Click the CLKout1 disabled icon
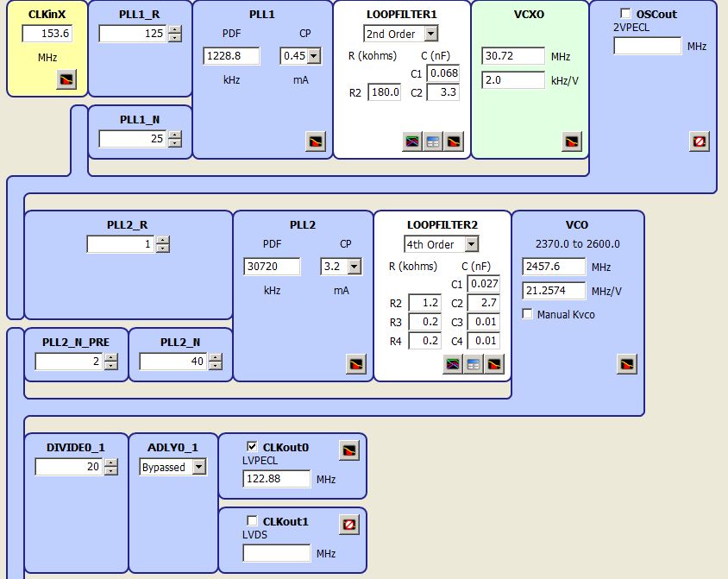 tap(349, 525)
